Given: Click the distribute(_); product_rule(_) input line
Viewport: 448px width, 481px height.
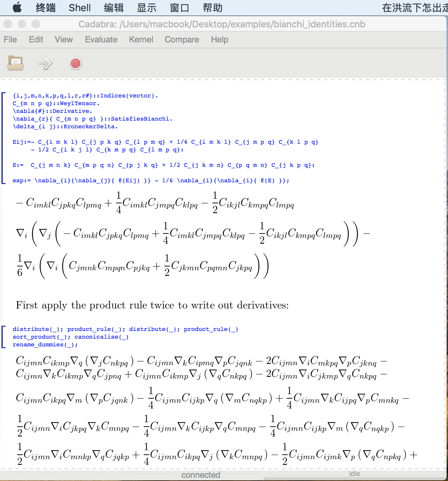Looking at the screenshot, I should [125, 329].
